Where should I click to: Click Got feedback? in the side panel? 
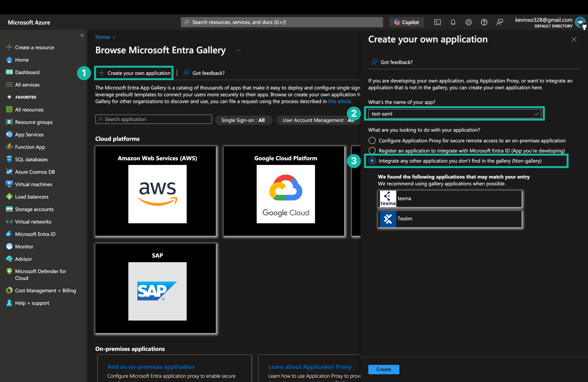pyautogui.click(x=392, y=62)
